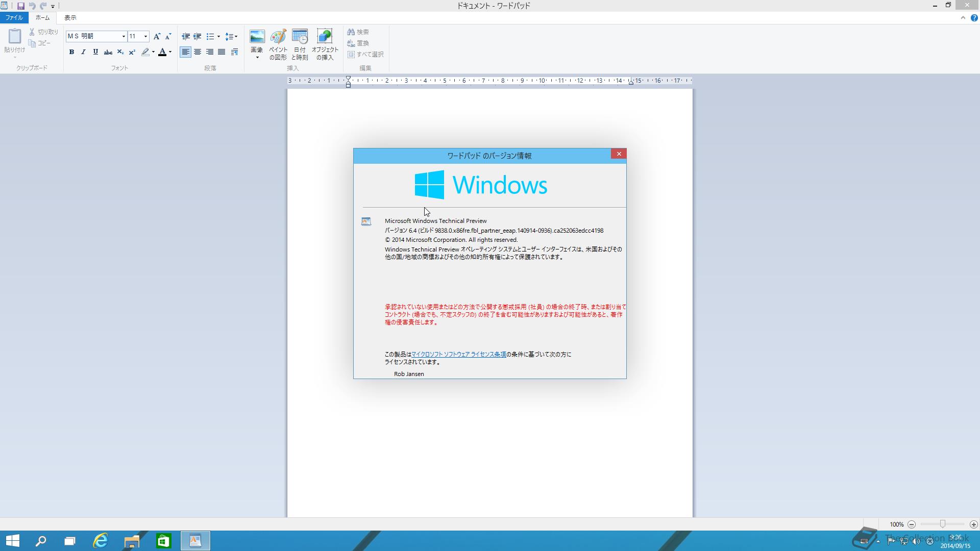This screenshot has width=980, height=551.
Task: Expand bullet list style dropdown
Action: 218,36
